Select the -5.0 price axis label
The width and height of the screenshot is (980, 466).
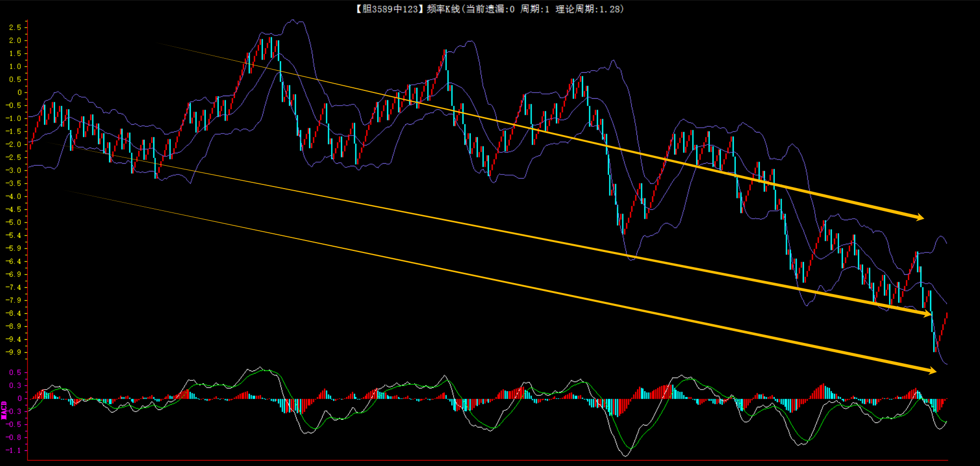[14, 222]
